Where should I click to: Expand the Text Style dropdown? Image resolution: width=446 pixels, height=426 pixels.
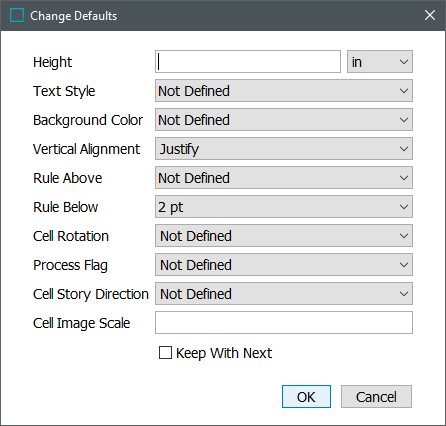coord(284,91)
